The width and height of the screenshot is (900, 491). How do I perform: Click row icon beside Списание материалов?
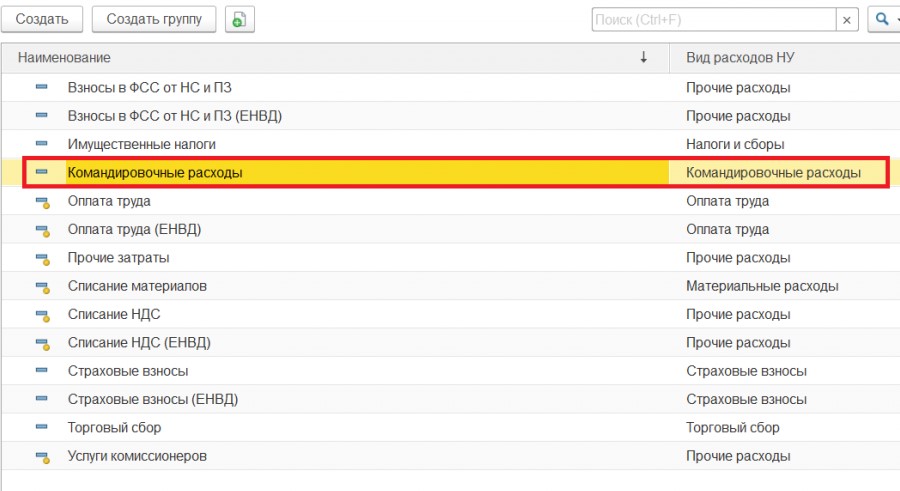[x=42, y=287]
